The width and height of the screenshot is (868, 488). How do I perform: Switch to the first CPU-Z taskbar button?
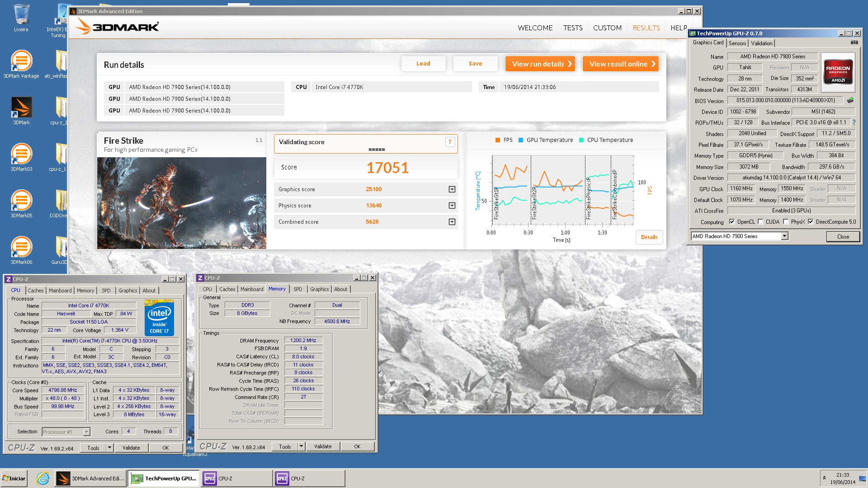coord(236,478)
